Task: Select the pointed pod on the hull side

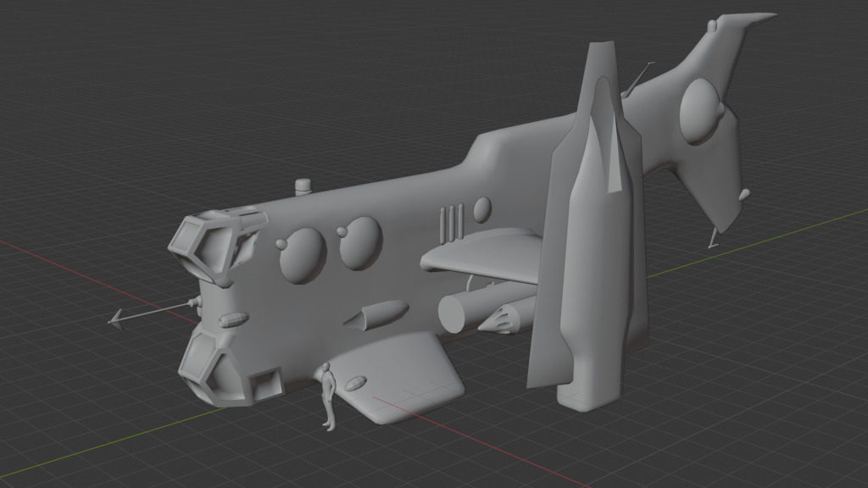Action: tap(376, 314)
